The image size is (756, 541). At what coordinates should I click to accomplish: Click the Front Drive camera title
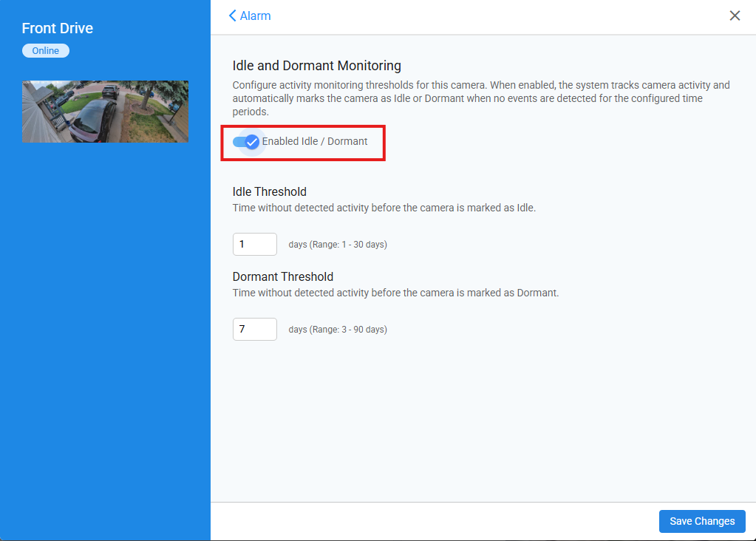pos(58,28)
